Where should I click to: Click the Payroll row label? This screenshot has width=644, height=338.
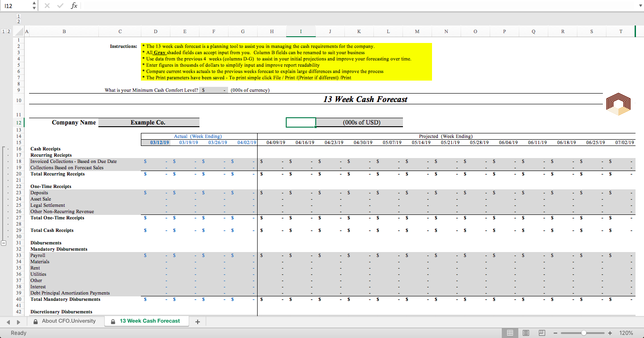click(x=38, y=255)
